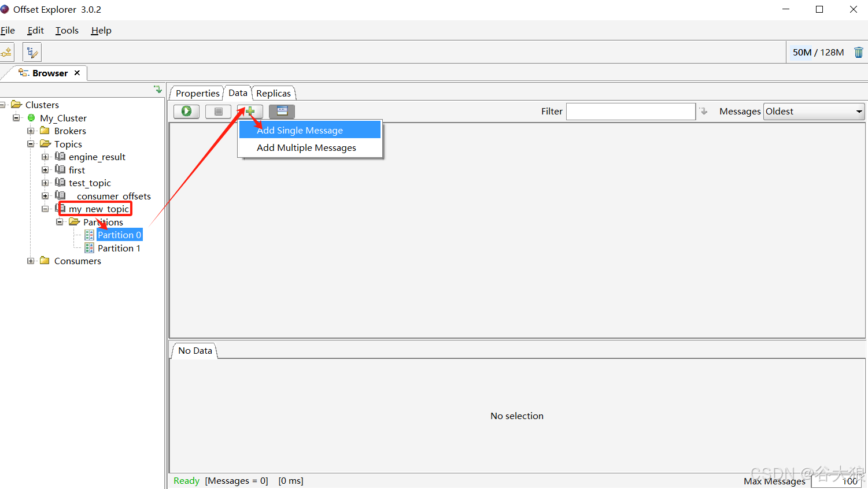Viewport: 868px width, 489px height.
Task: Click the edit tree toolbar icon
Action: click(32, 53)
